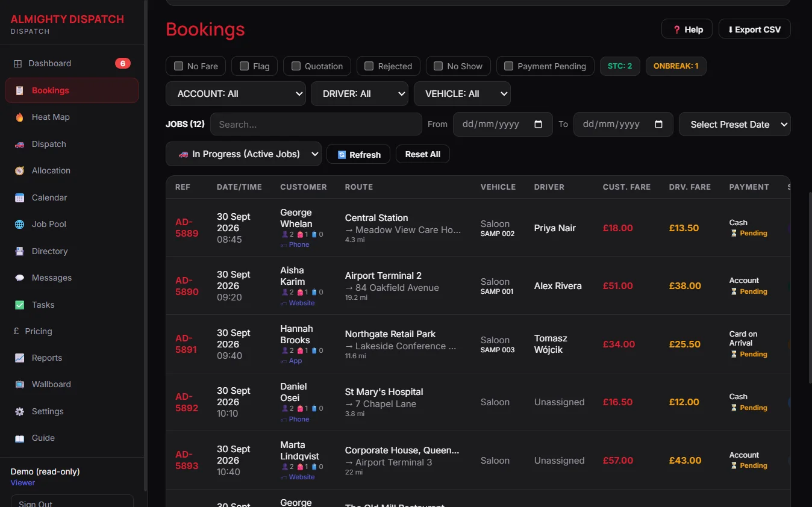Open Heat Map from the sidebar
This screenshot has height=507, width=812.
[x=72, y=117]
